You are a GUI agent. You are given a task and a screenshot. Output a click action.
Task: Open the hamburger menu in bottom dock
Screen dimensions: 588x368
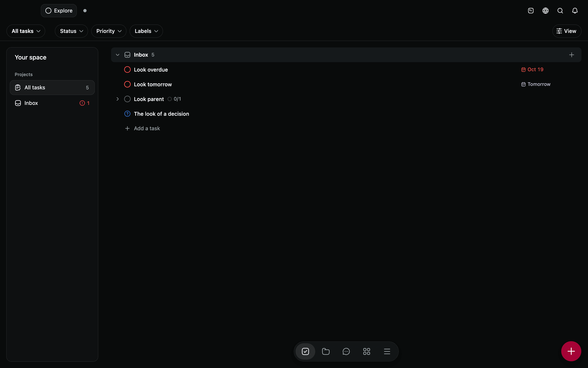click(x=387, y=351)
